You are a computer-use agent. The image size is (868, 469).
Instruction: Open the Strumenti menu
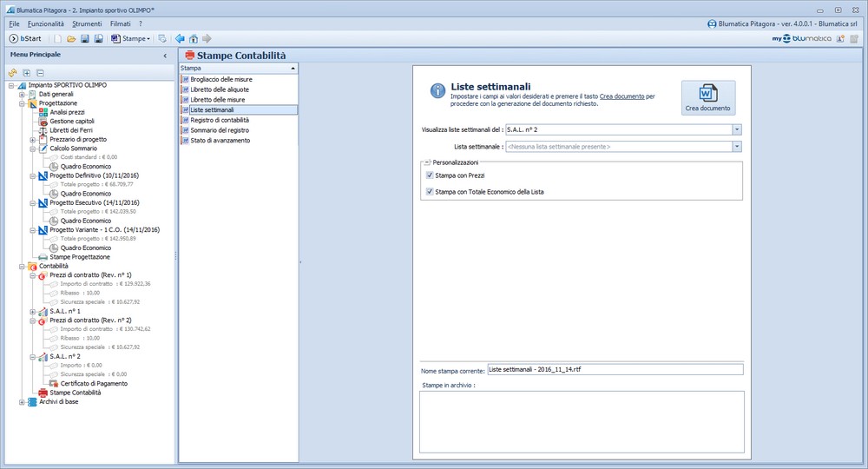point(87,23)
